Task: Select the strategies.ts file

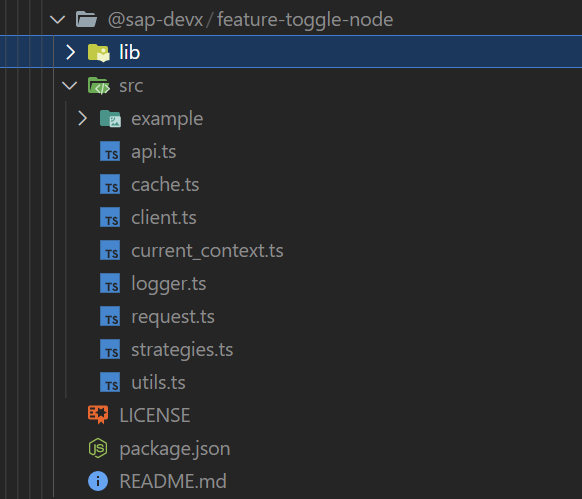Action: [291, 350]
